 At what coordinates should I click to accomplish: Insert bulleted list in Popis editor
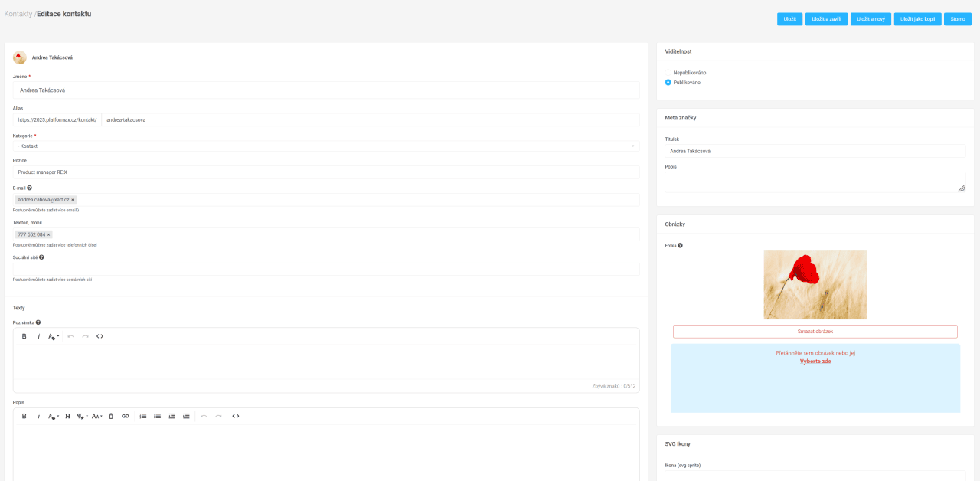click(158, 416)
